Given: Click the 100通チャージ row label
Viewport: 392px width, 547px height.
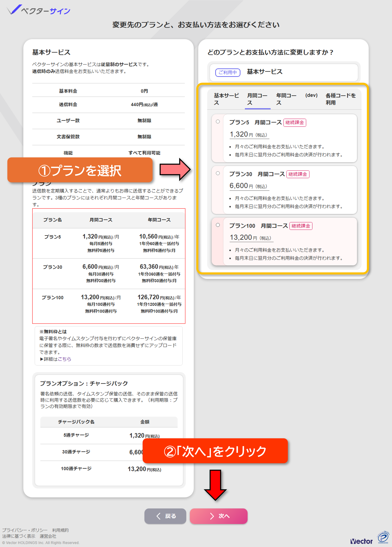Looking at the screenshot, I should pos(76,468).
